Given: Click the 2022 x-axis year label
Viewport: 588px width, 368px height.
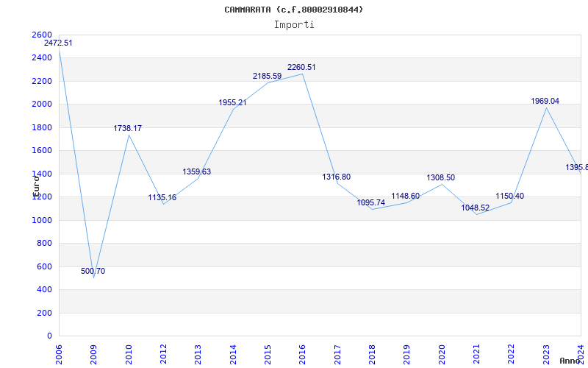Looking at the screenshot, I should tap(511, 354).
